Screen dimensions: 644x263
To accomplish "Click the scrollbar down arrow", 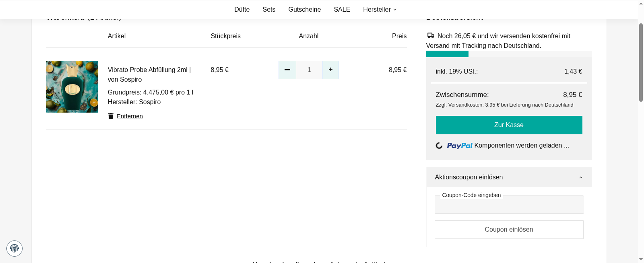I will tap(641, 259).
